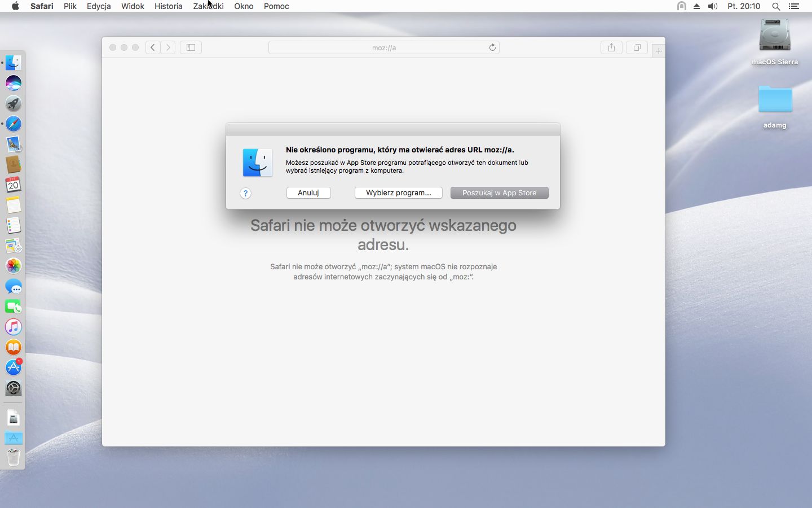Select the adamg folder on desktop

pos(775,106)
